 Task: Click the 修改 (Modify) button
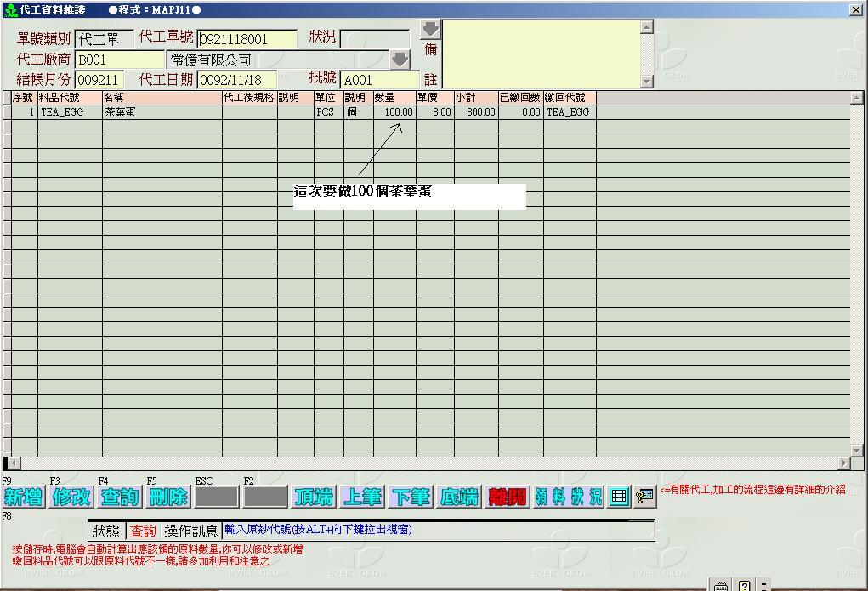(x=71, y=497)
